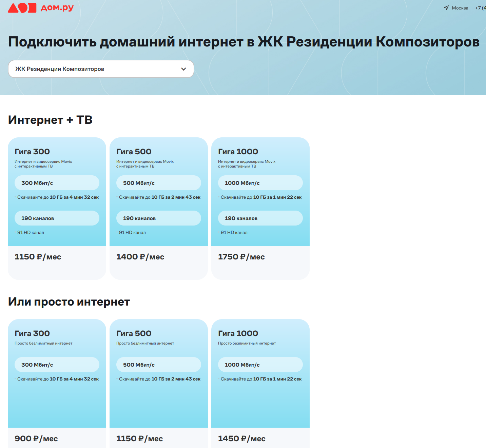
Task: Click the 300 Мбит/с pill in Интернет + ТВ
Action: pyautogui.click(x=57, y=183)
